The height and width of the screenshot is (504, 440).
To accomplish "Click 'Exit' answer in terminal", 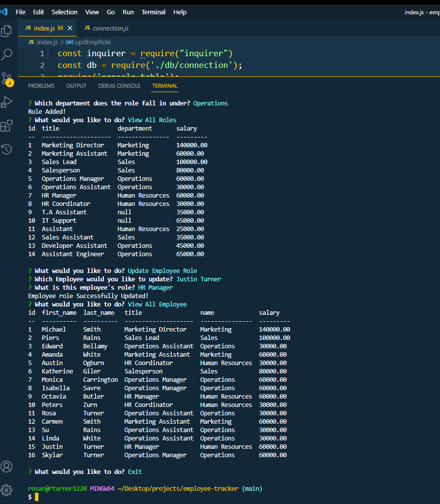I will click(134, 471).
